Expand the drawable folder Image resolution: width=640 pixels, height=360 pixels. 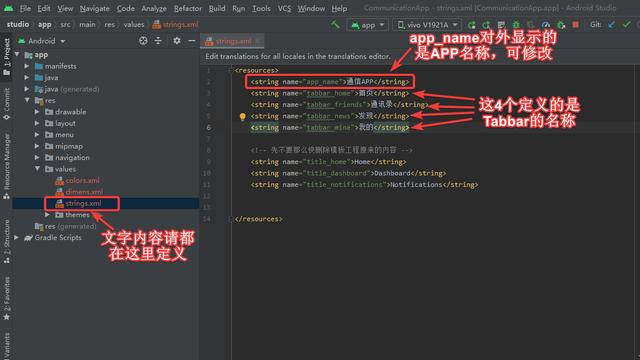(37, 111)
